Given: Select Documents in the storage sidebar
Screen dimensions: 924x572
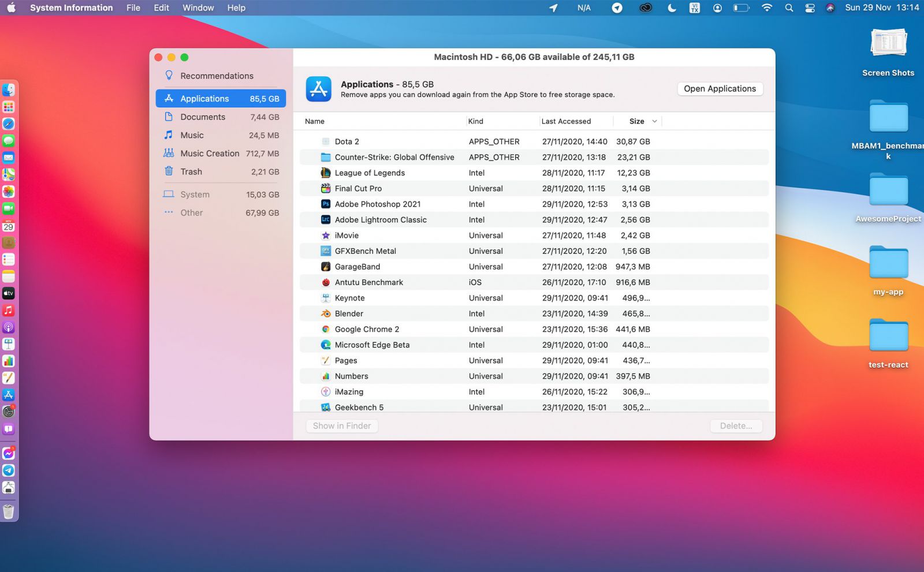Looking at the screenshot, I should tap(221, 117).
